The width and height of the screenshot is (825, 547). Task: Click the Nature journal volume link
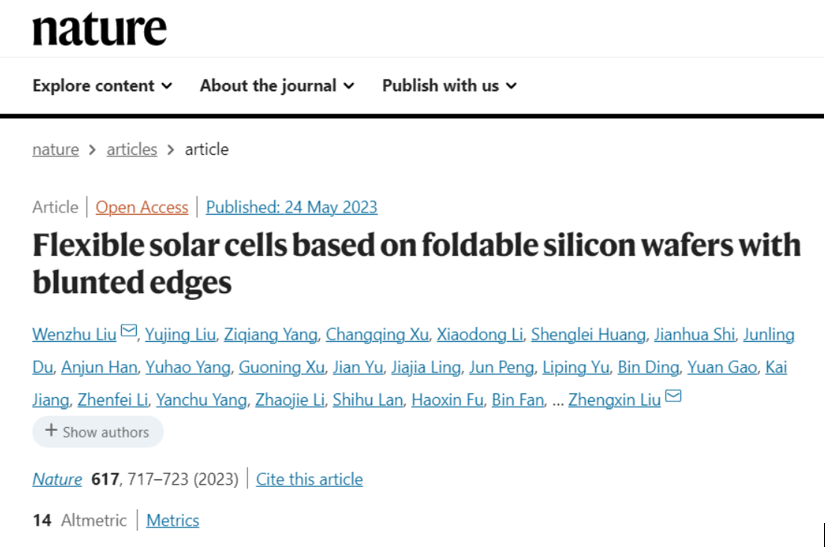[57, 479]
